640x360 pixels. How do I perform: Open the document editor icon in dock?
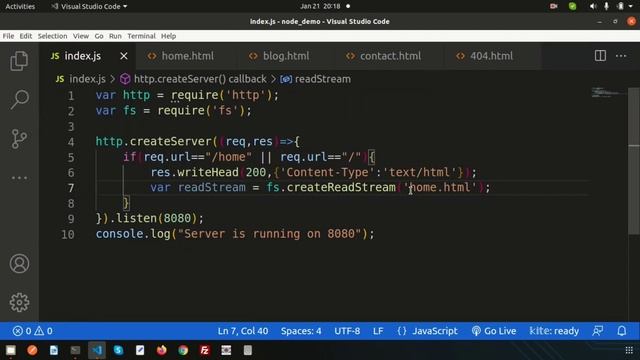53,350
